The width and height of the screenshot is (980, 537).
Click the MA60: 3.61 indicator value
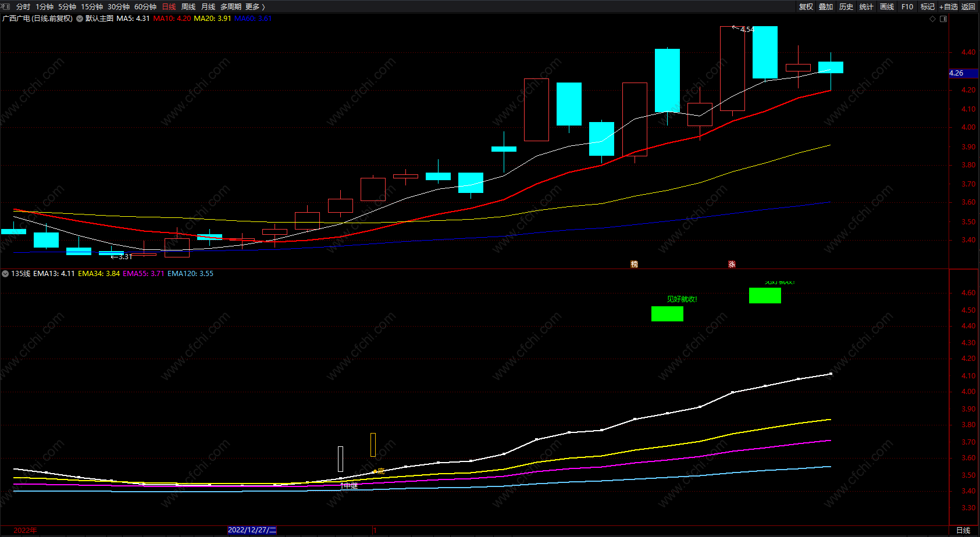point(253,19)
